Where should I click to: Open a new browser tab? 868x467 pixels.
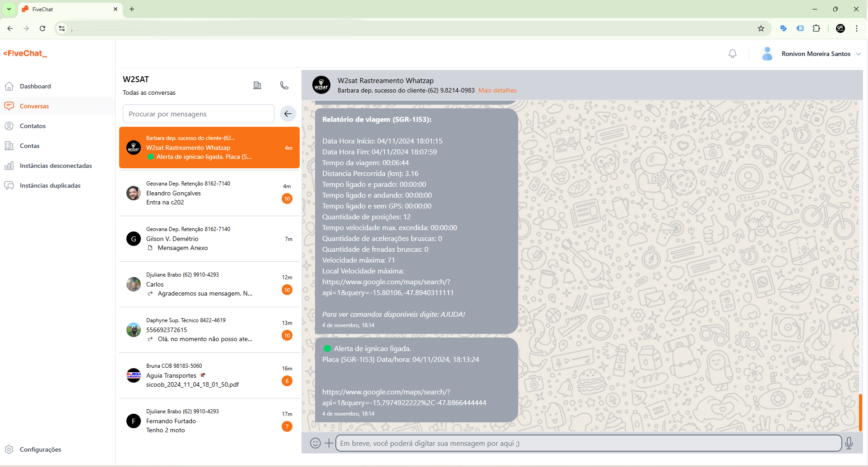(x=132, y=9)
